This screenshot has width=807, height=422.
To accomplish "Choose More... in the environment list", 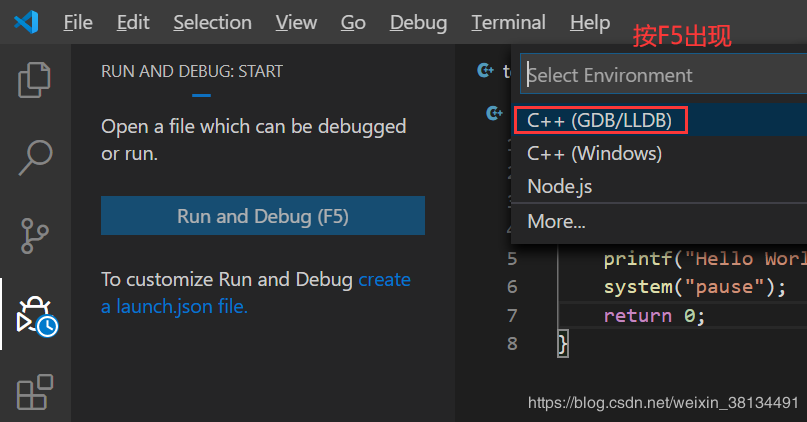I will pyautogui.click(x=556, y=222).
